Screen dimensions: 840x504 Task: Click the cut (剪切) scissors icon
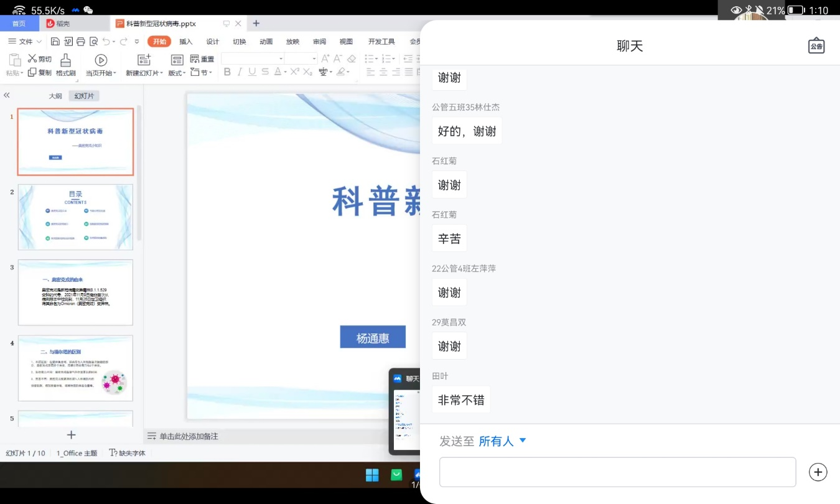point(33,58)
